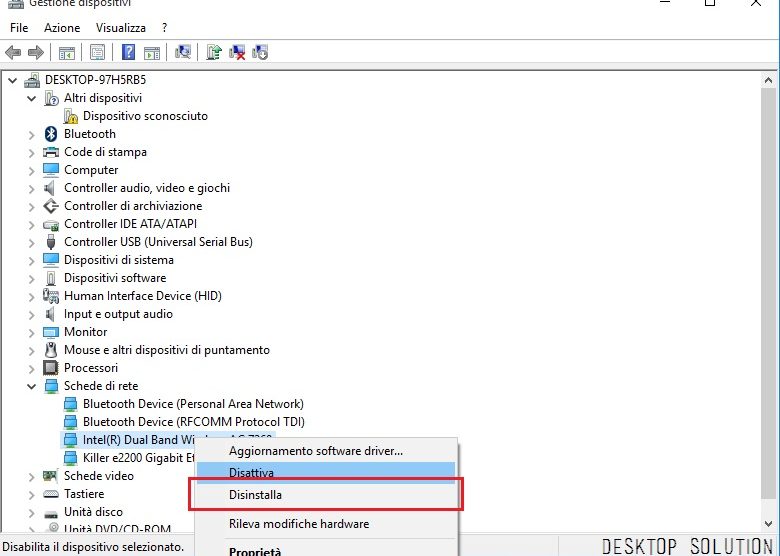Expand the Input e output audio arrow

32,315
